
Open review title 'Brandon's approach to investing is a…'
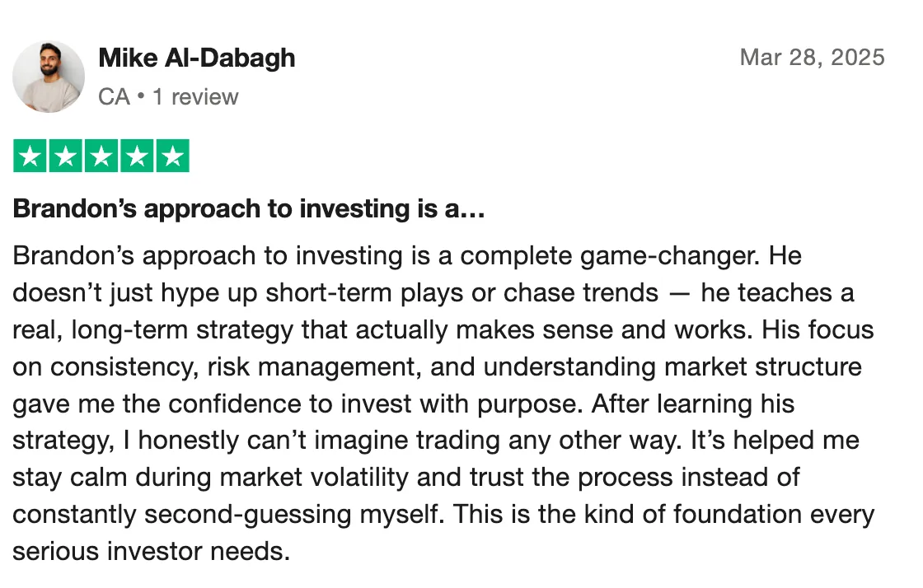click(x=249, y=208)
